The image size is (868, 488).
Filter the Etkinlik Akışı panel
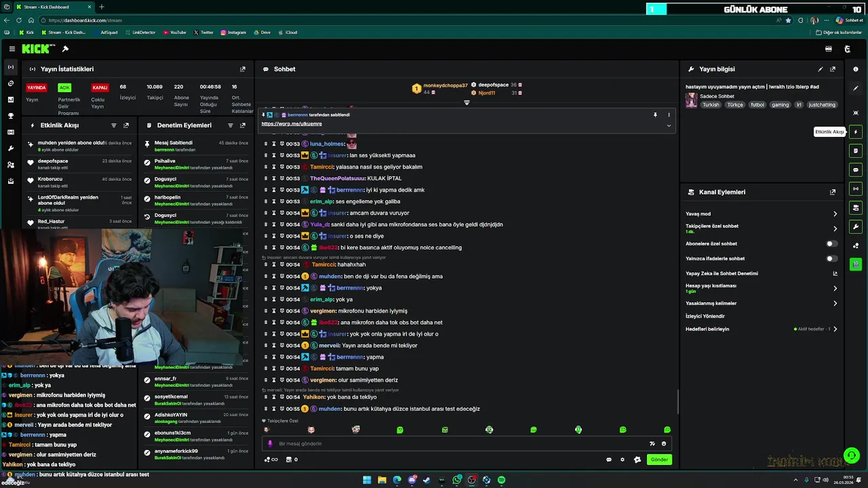113,125
